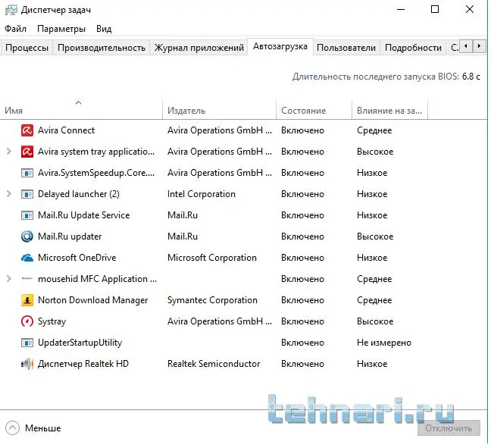The height and width of the screenshot is (448, 494).
Task: Expand the Delayed launcher (2) group
Action: click(9, 194)
